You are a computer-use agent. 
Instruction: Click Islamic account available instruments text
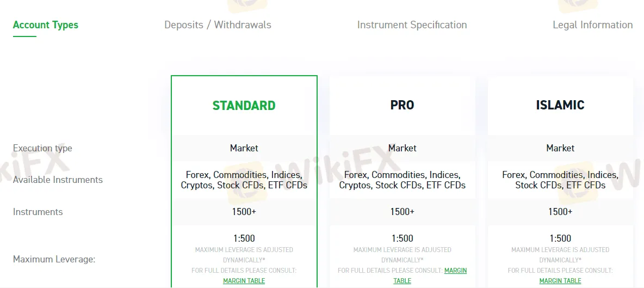[560, 180]
